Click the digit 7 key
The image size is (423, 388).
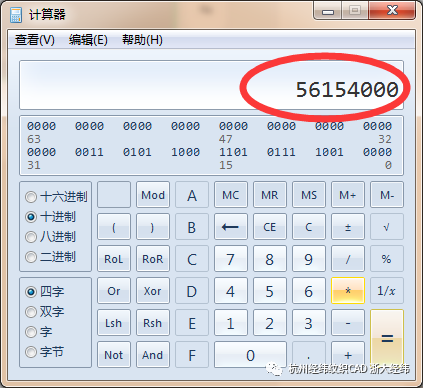pyautogui.click(x=231, y=259)
